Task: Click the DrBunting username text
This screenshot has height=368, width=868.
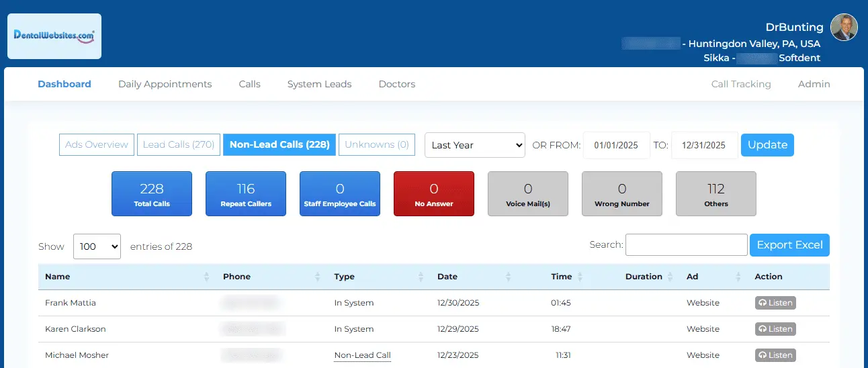Action: tap(794, 28)
